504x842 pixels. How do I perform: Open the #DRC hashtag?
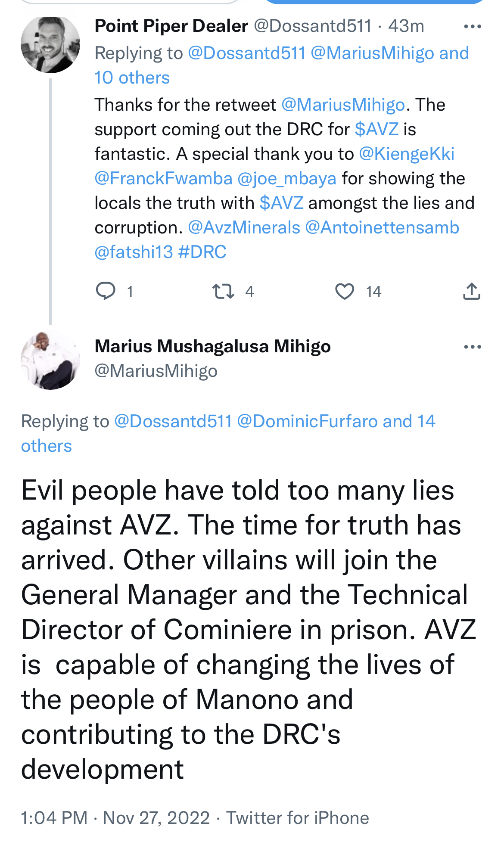click(202, 252)
